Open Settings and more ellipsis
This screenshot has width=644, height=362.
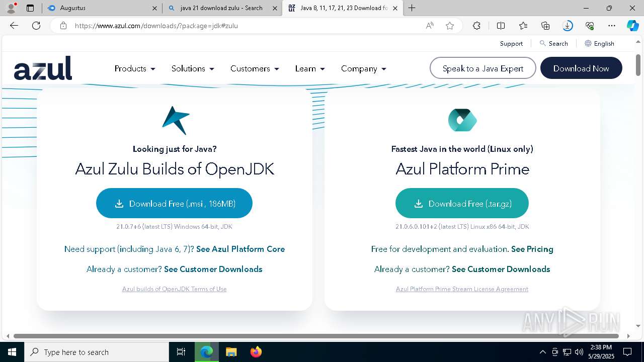[x=612, y=26]
